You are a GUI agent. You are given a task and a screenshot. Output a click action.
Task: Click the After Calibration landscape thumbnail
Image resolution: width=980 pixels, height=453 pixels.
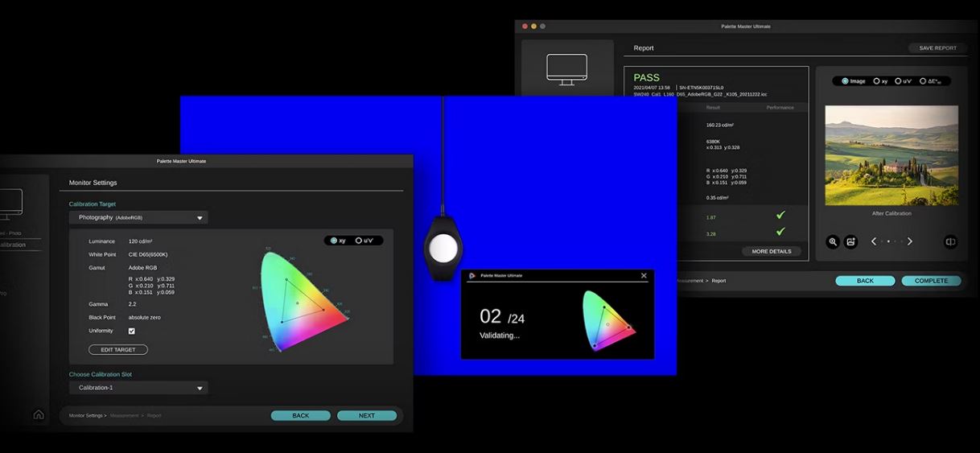891,154
